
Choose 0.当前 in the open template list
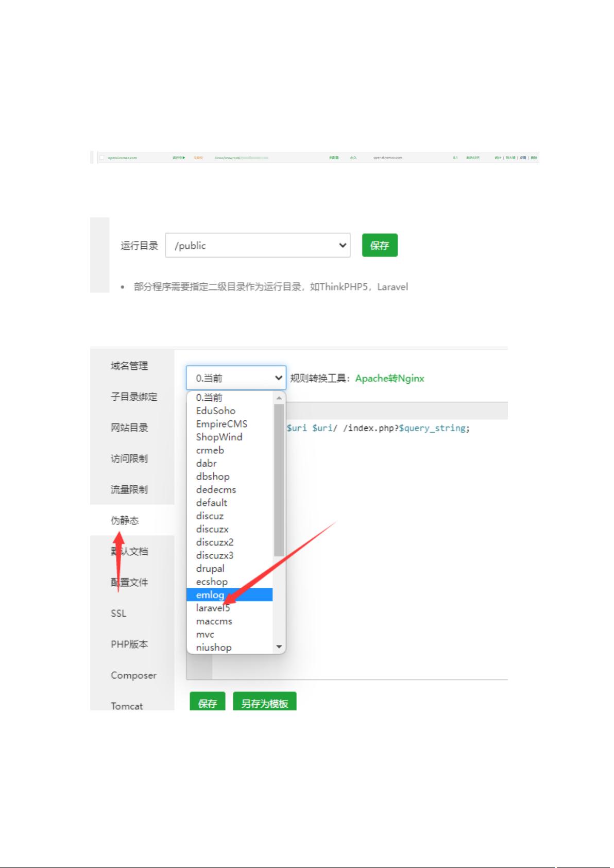(x=230, y=398)
